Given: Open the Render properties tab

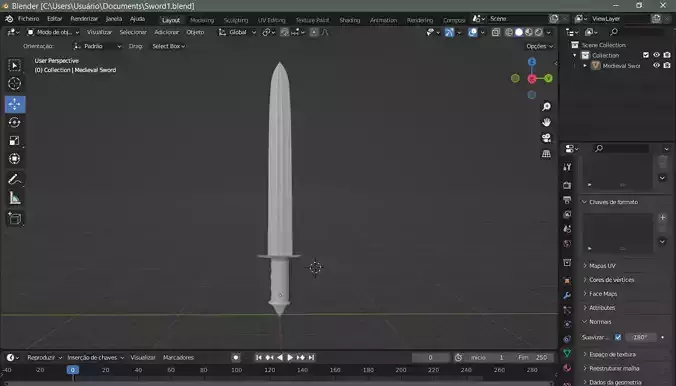Looking at the screenshot, I should (567, 185).
